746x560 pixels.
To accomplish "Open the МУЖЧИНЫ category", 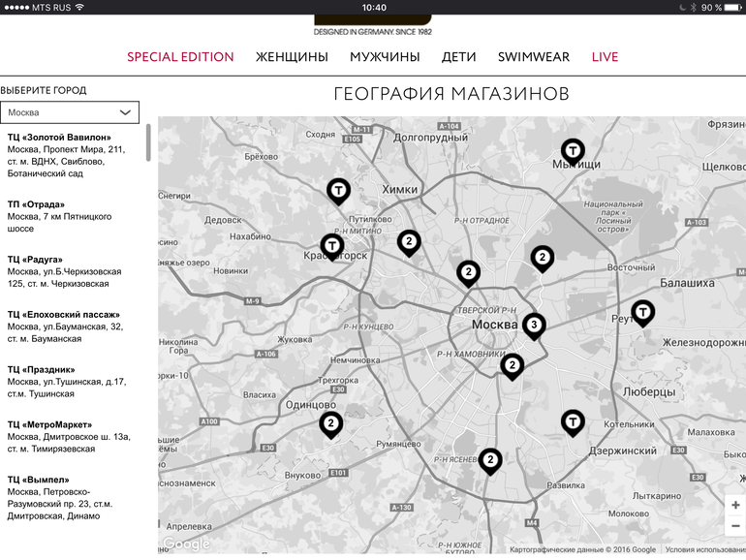I will (x=385, y=57).
